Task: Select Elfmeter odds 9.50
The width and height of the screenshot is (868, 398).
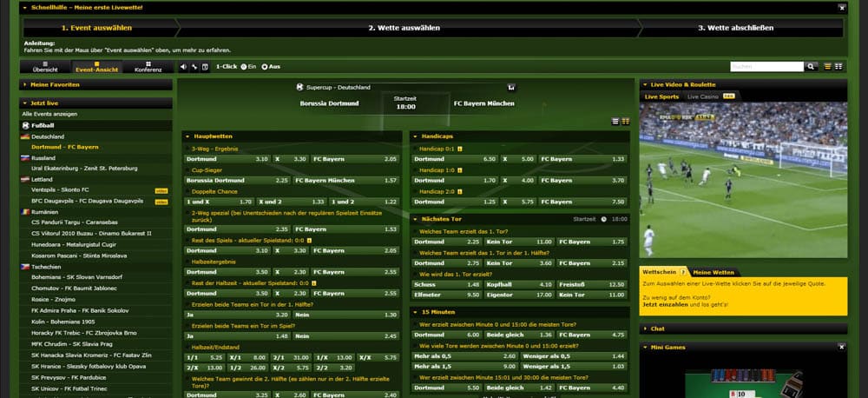Action: 448,295
